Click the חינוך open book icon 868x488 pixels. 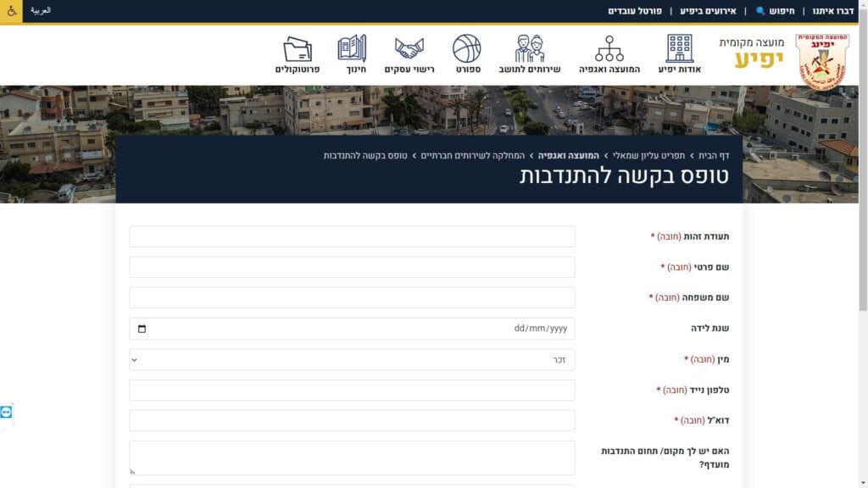click(352, 48)
